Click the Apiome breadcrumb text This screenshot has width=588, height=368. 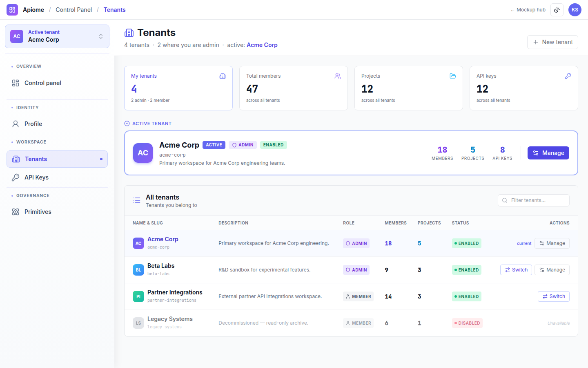pos(33,10)
